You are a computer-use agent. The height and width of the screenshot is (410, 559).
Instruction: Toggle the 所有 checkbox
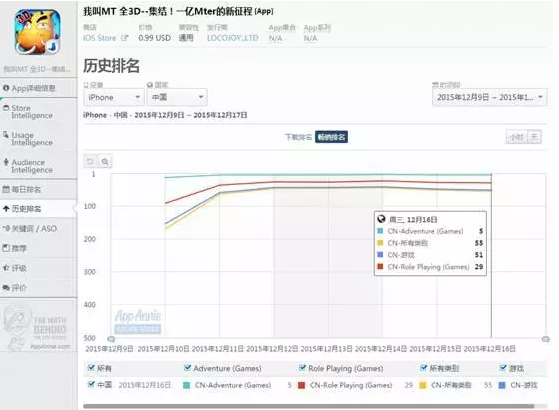(x=91, y=368)
